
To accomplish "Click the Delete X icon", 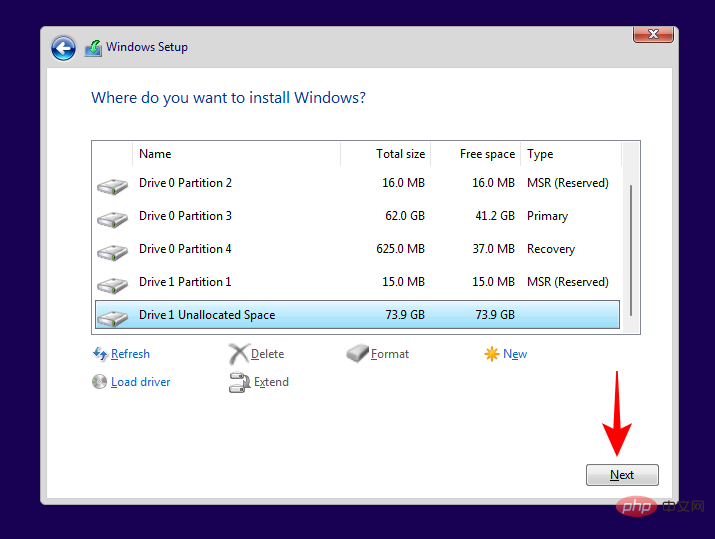I will (x=239, y=354).
